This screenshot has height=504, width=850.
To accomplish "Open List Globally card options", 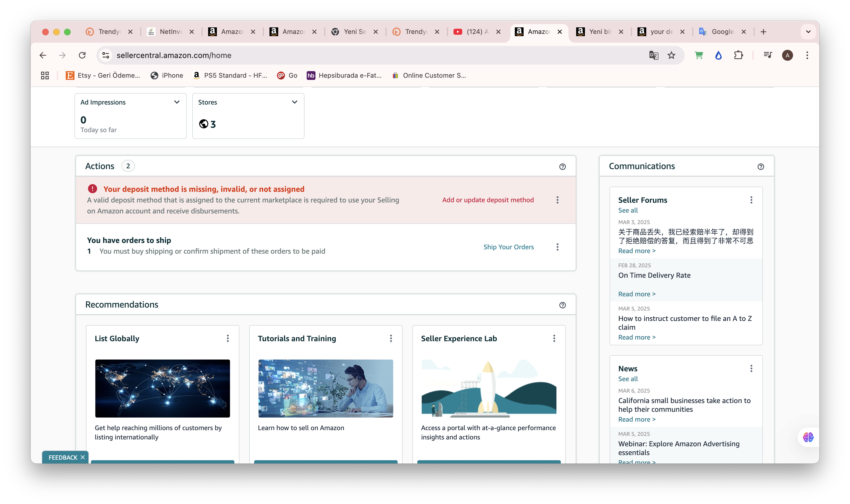I will [228, 338].
